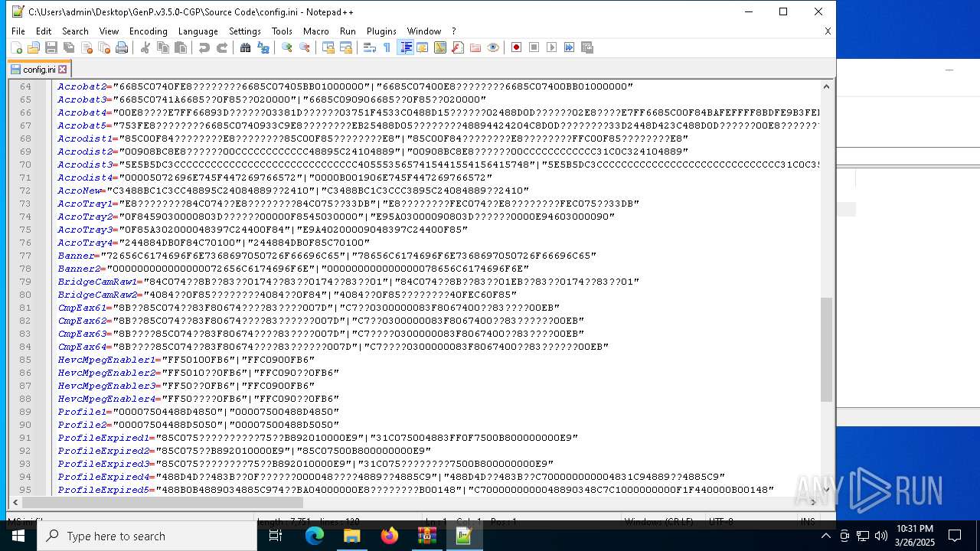Click the HevcMpegEnabler1 key on line 85

[107, 360]
